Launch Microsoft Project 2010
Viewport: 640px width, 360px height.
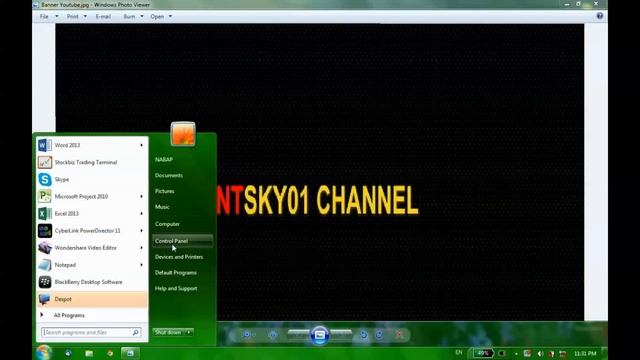92,197
